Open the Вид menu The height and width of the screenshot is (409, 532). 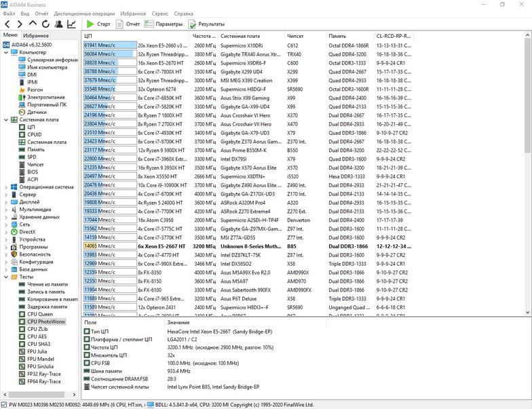[x=24, y=14]
